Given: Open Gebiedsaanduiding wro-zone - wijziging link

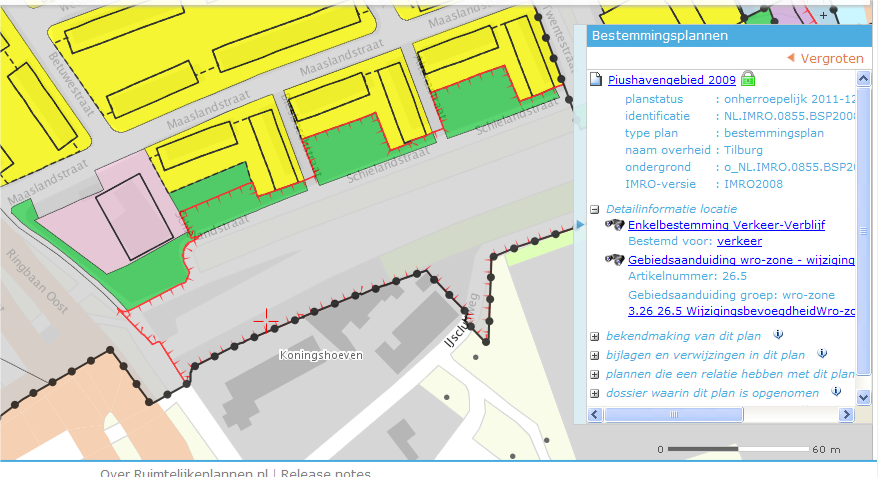Looking at the screenshot, I should (741, 260).
